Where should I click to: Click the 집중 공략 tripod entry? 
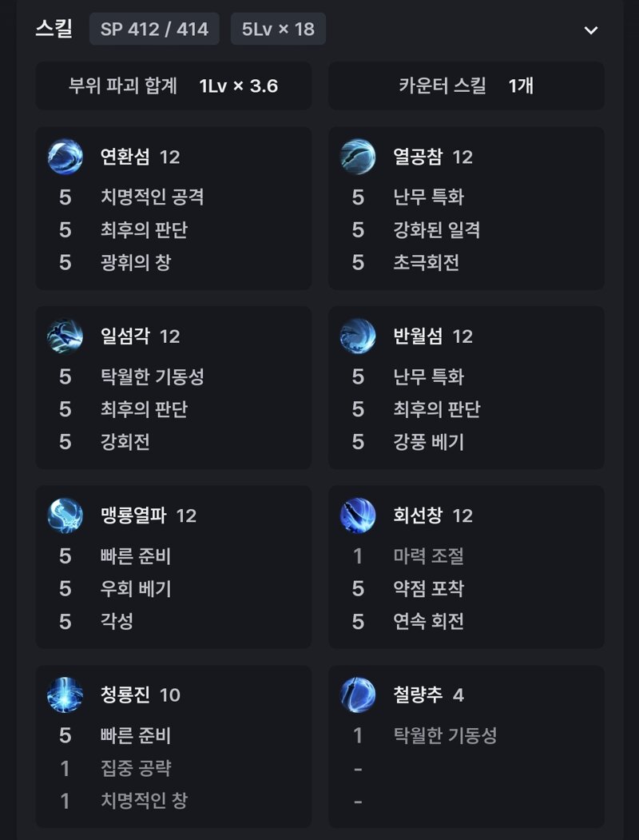(x=136, y=768)
